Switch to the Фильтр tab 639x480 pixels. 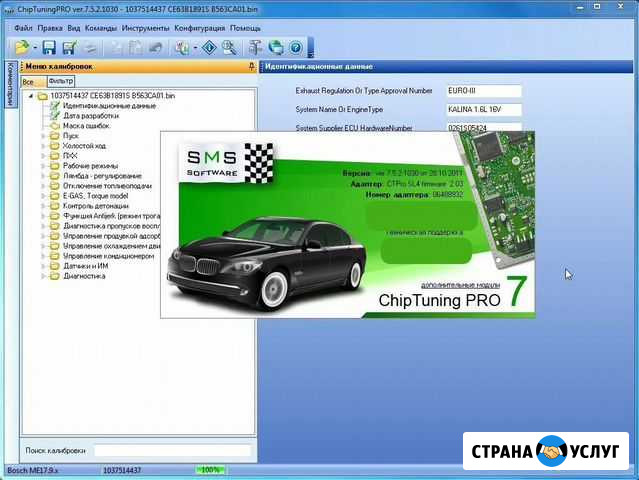click(61, 81)
